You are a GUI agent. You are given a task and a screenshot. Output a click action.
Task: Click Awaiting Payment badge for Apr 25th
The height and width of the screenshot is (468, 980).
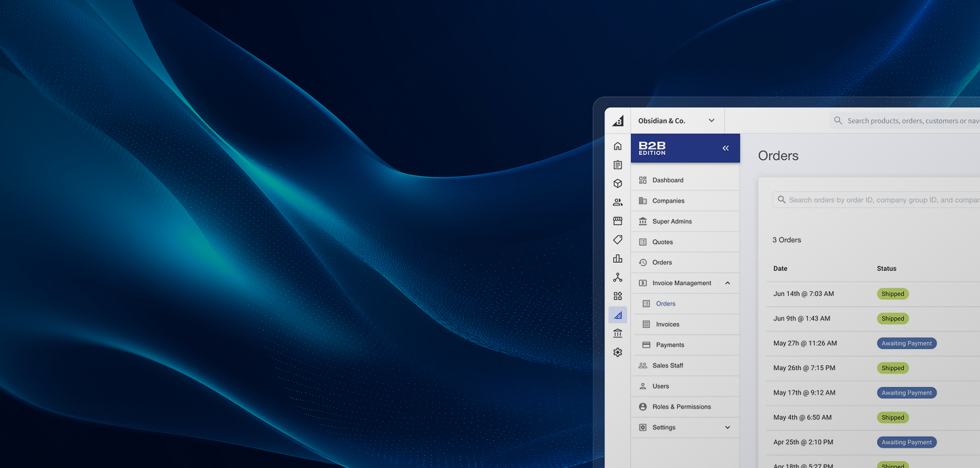(x=907, y=442)
